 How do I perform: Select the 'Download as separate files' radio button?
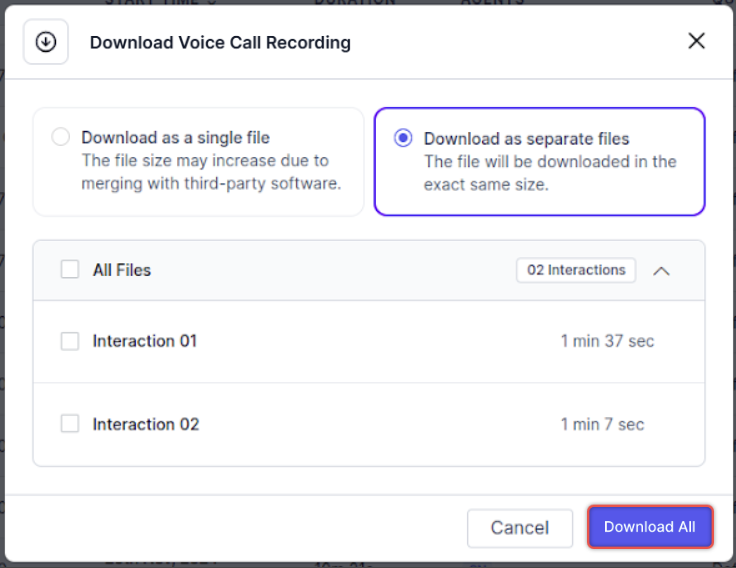403,138
